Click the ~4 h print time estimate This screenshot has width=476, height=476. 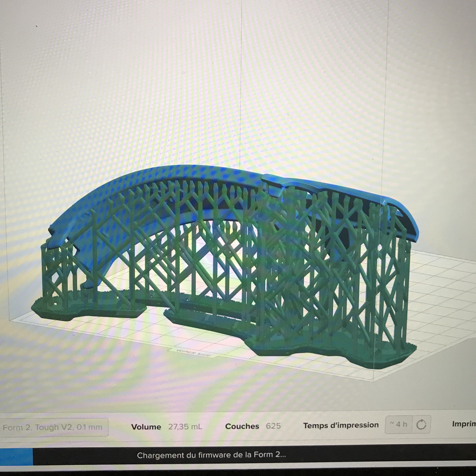click(398, 424)
